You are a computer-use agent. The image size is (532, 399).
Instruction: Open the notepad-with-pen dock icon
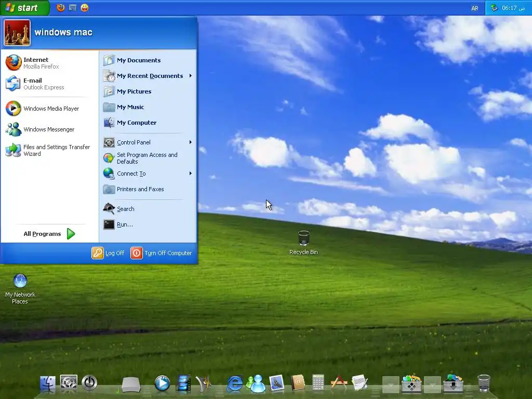click(x=360, y=383)
